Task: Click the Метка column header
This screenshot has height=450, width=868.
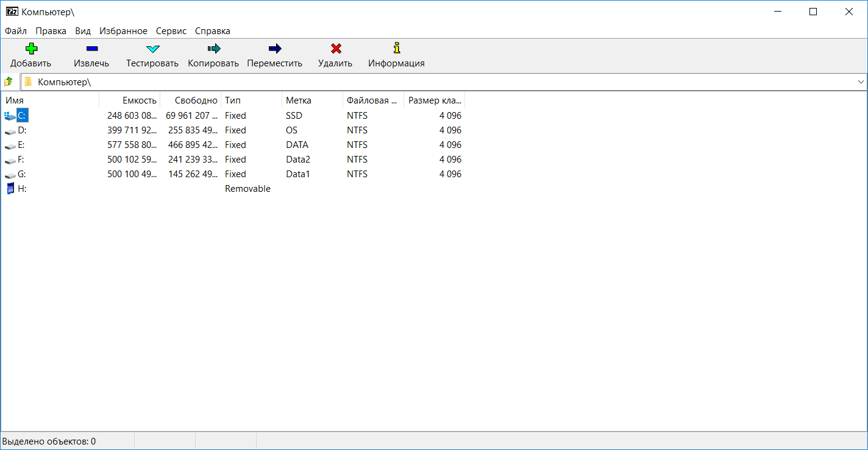Action: 298,100
